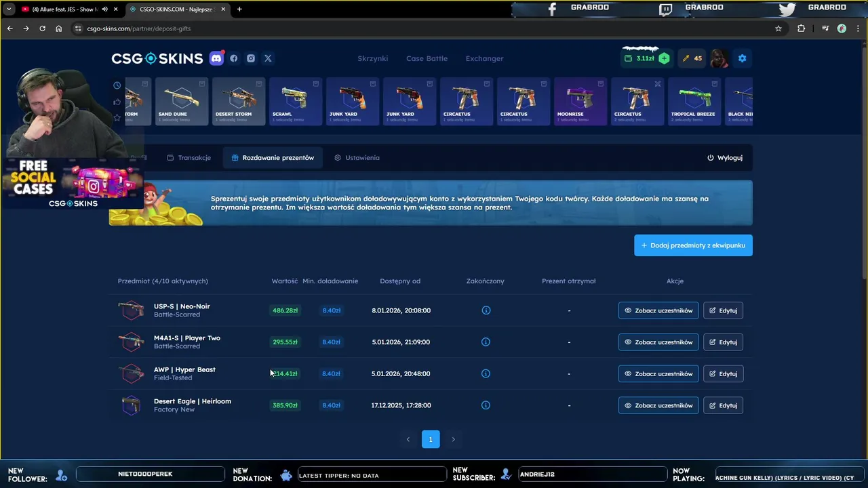This screenshot has height=488, width=868.
Task: Click the browser reload icon
Action: [x=42, y=28]
